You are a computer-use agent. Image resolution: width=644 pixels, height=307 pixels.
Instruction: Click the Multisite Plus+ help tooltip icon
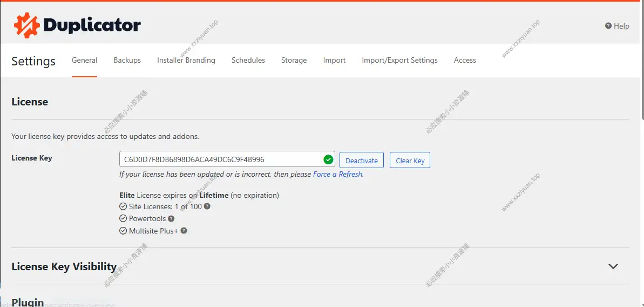tap(184, 231)
